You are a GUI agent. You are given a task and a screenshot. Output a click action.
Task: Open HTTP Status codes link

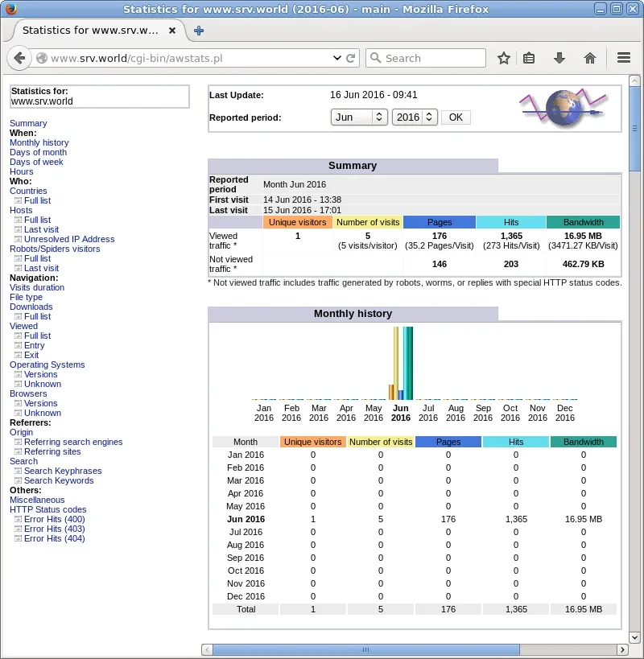[x=48, y=510]
